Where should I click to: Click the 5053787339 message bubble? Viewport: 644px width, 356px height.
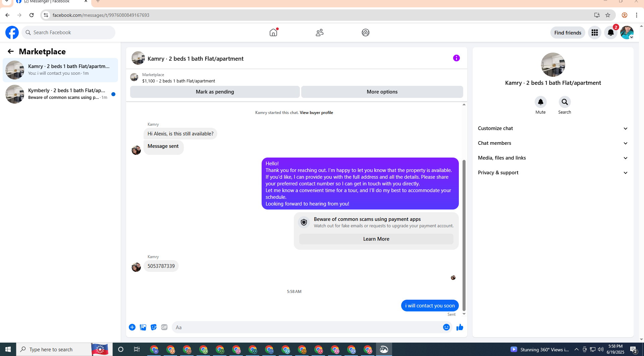(161, 266)
